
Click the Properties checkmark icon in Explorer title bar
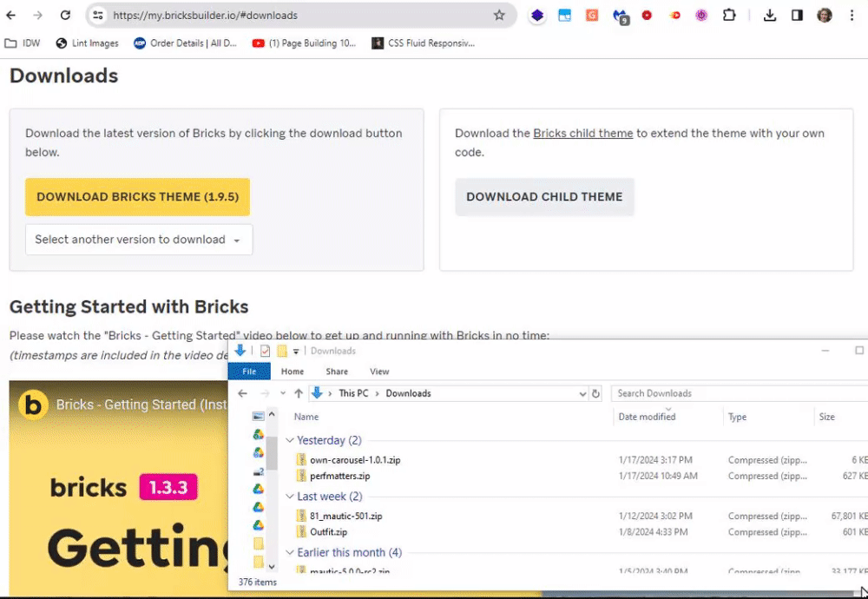coord(265,351)
